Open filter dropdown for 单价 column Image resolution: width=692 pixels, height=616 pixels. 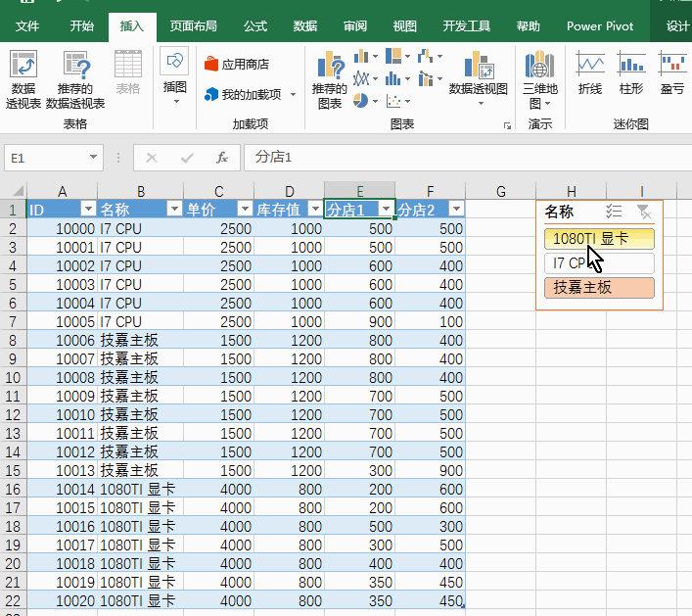[x=244, y=209]
